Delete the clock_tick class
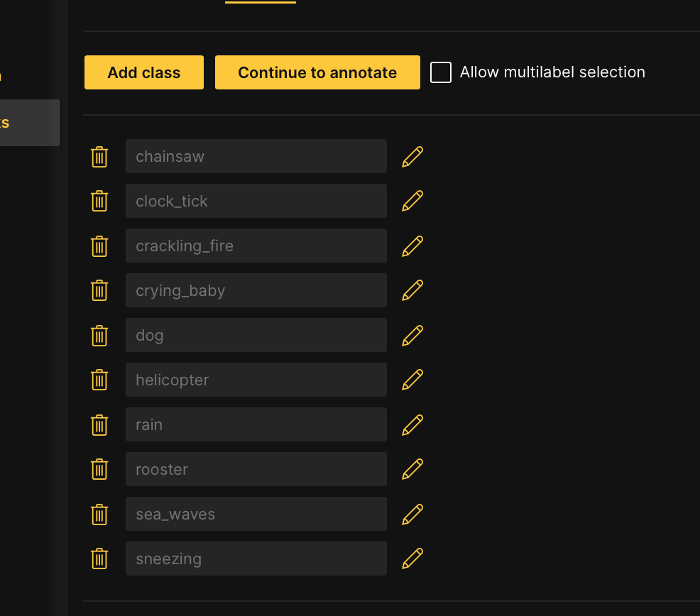The width and height of the screenshot is (700, 616). pyautogui.click(x=99, y=201)
